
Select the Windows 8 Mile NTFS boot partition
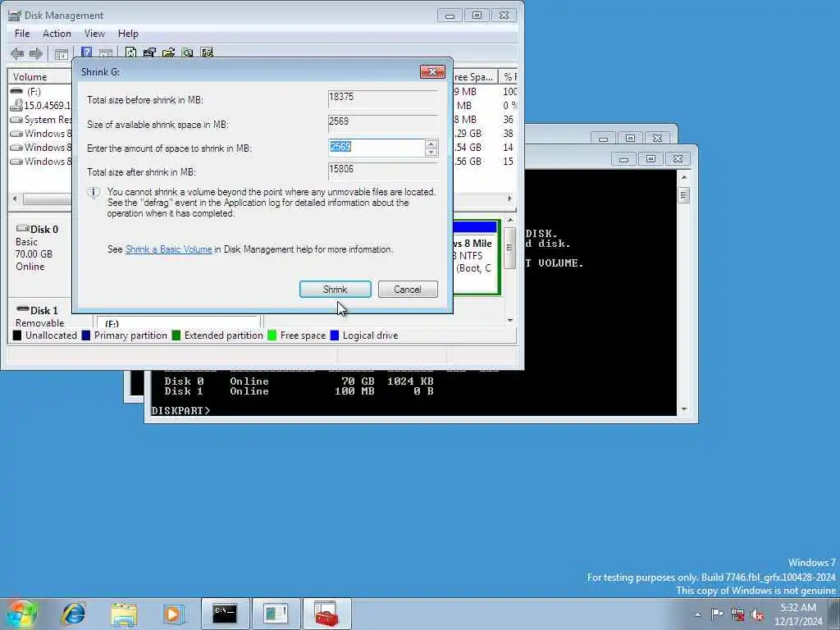[x=476, y=257]
